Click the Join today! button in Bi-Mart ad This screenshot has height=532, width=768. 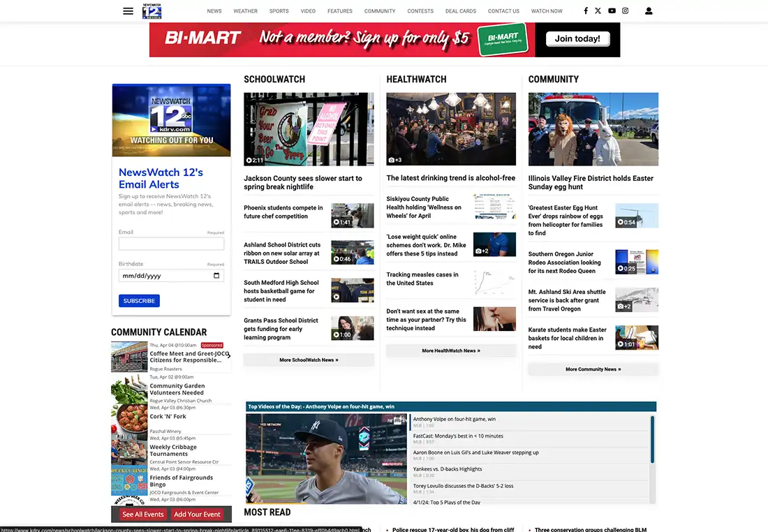pyautogui.click(x=577, y=38)
